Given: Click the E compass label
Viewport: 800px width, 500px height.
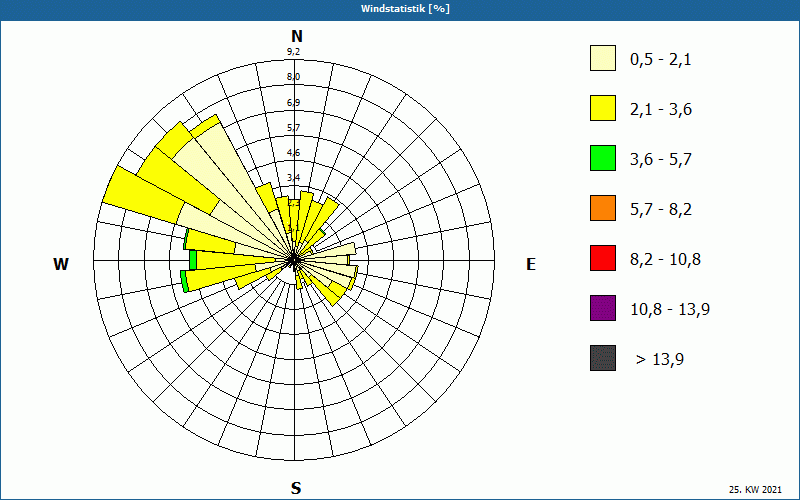Looking at the screenshot, I should pyautogui.click(x=531, y=264).
